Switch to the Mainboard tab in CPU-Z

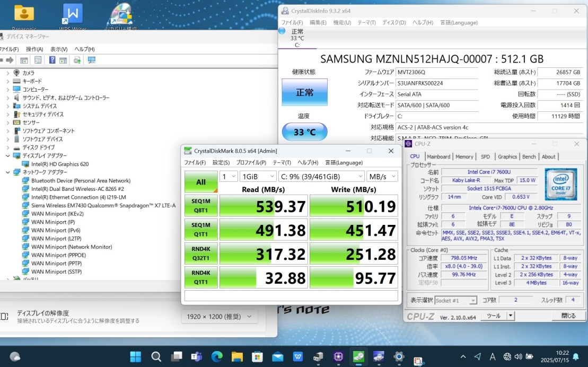tap(438, 156)
